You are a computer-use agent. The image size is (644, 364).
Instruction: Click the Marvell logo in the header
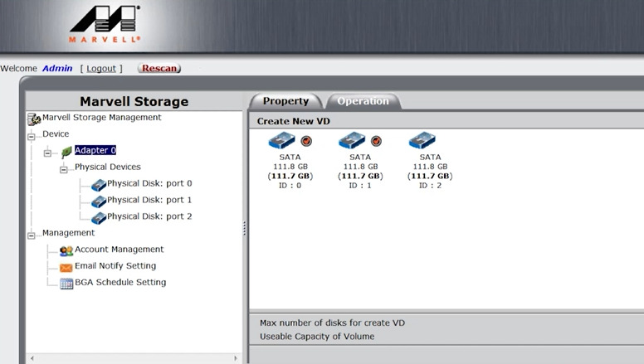tap(105, 24)
